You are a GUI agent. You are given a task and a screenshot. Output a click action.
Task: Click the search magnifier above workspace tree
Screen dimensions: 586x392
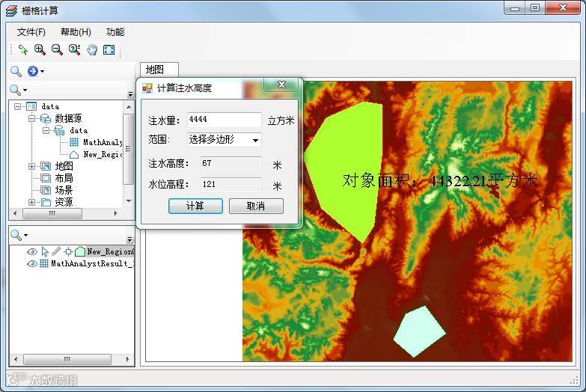[16, 71]
